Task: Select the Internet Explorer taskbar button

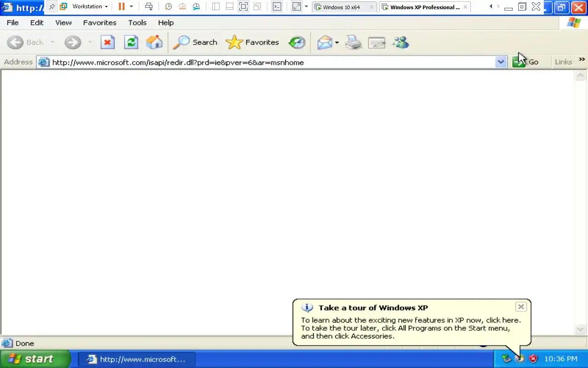Action: point(136,359)
